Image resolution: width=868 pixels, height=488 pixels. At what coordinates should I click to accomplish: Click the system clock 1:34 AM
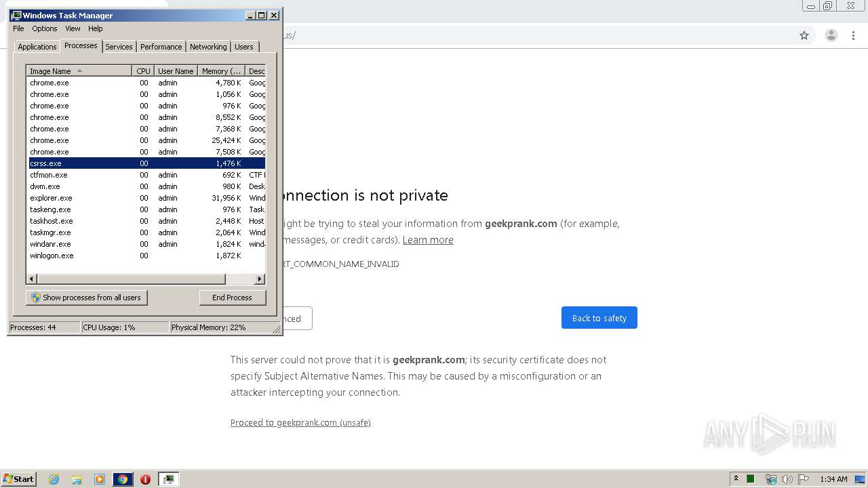(x=833, y=479)
